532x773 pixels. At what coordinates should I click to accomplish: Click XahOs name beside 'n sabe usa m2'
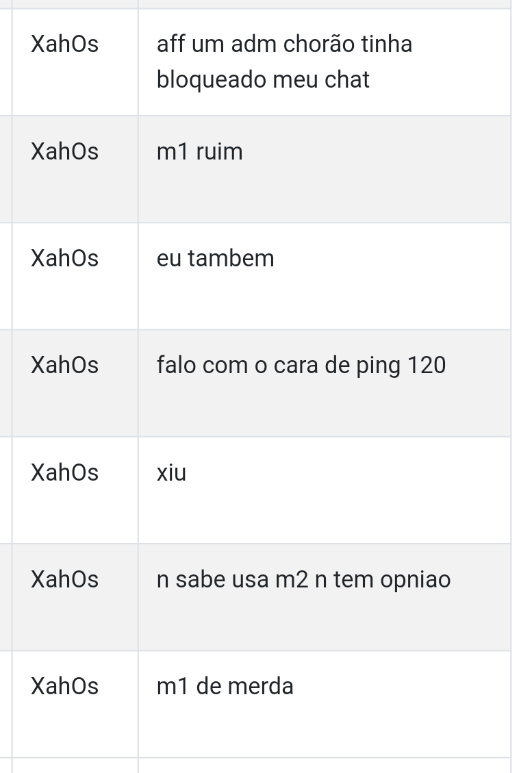point(64,580)
